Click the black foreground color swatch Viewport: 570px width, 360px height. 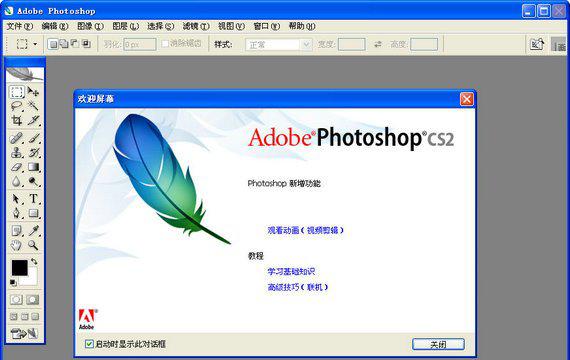[x=19, y=267]
